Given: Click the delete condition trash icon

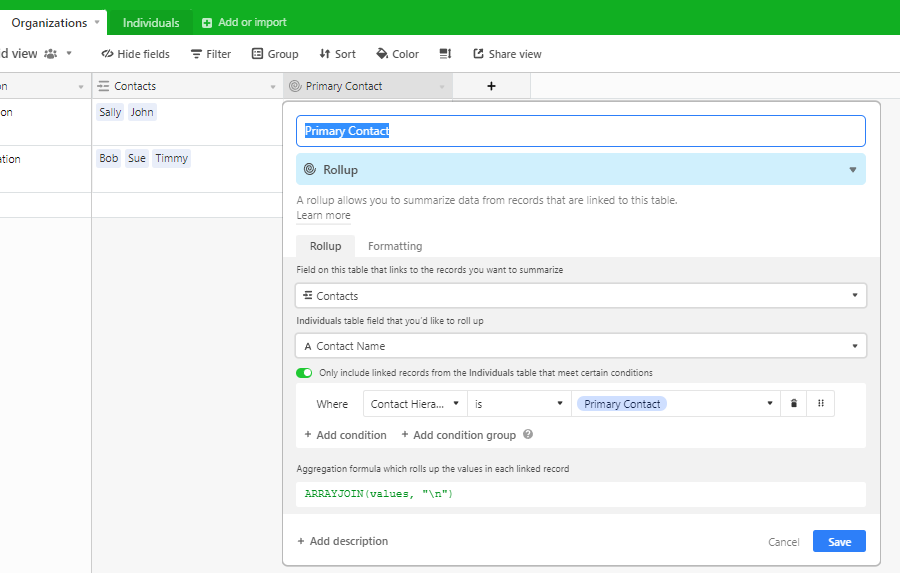Looking at the screenshot, I should [x=794, y=404].
